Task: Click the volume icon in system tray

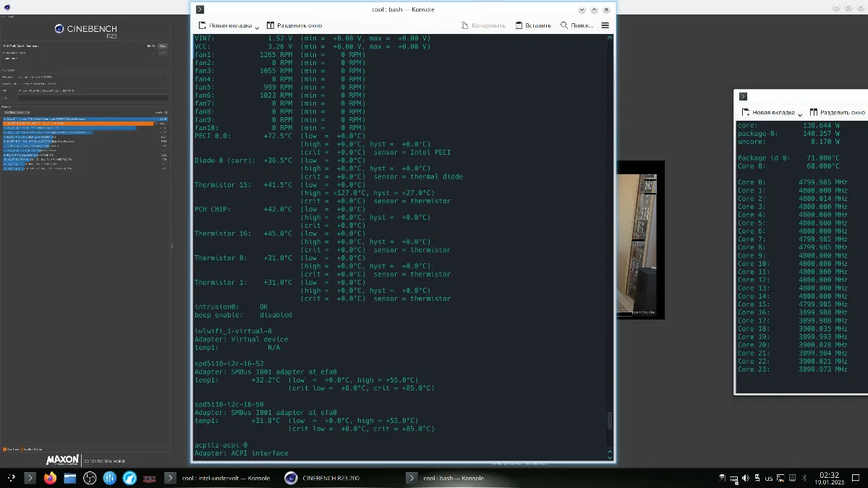Action: [745, 478]
